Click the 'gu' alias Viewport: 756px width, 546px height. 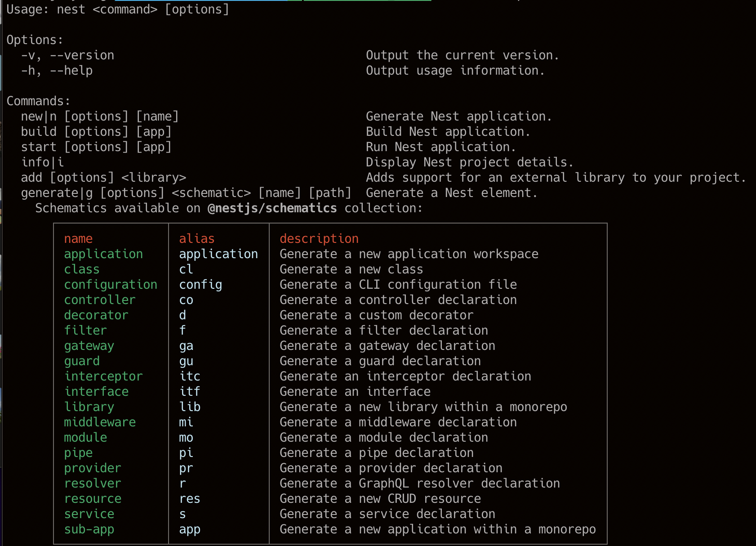(186, 361)
